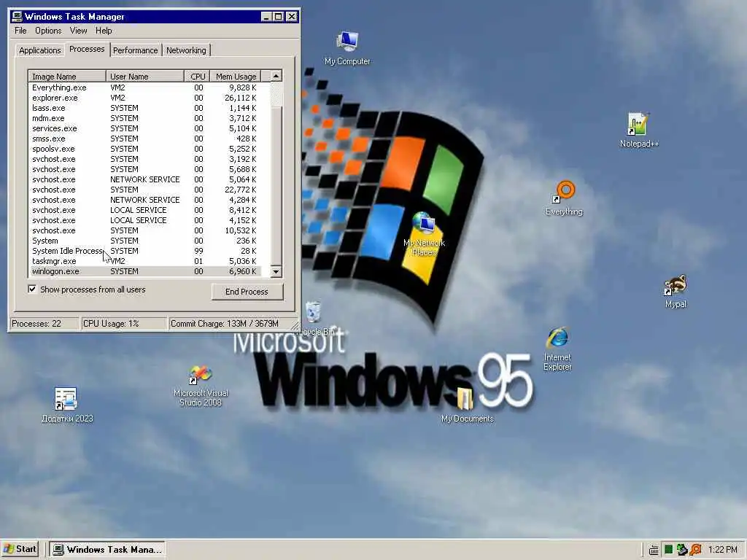
Task: Click the green Task Manager CPU tray icon
Action: [668, 550]
